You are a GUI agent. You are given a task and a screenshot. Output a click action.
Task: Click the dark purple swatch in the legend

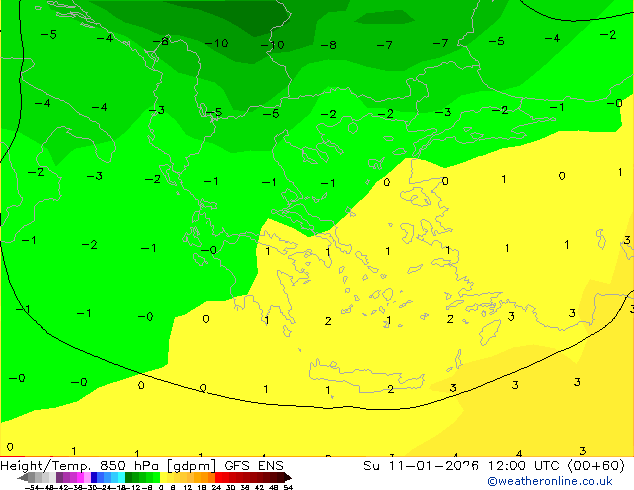(x=59, y=477)
